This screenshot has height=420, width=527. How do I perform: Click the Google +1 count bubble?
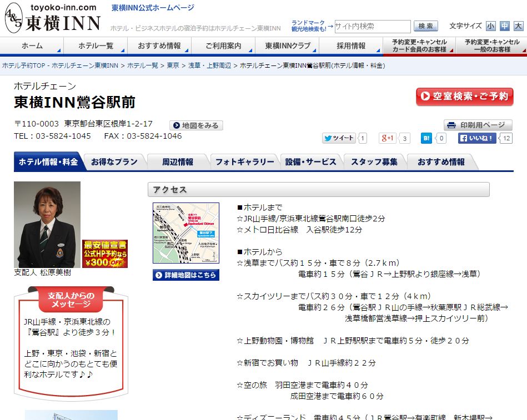coord(405,138)
